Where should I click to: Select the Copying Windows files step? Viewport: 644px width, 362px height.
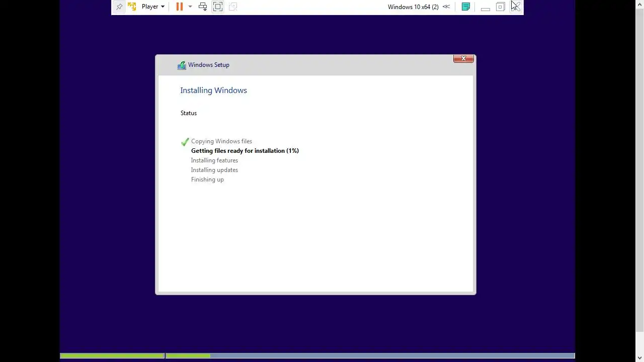point(221,141)
